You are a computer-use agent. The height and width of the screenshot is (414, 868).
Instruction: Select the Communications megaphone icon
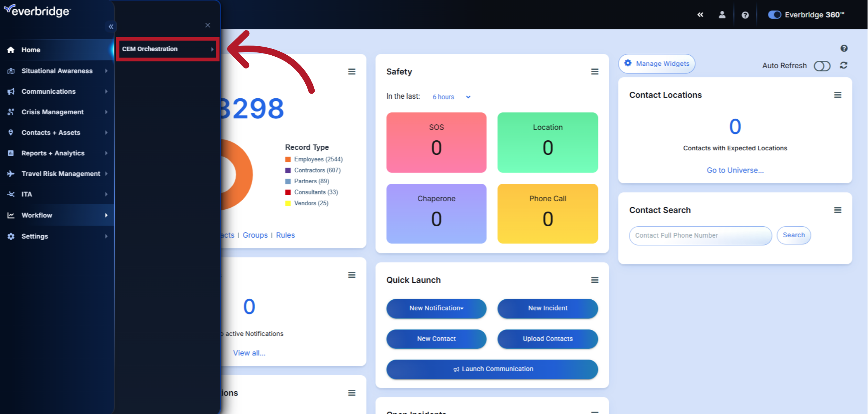coord(11,91)
